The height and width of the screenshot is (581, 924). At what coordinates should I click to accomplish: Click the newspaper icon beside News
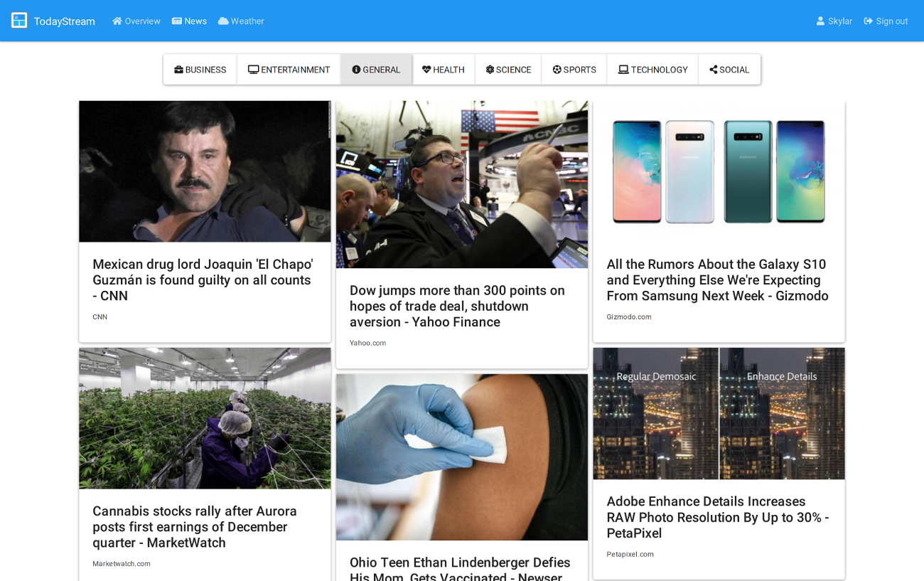coord(177,21)
